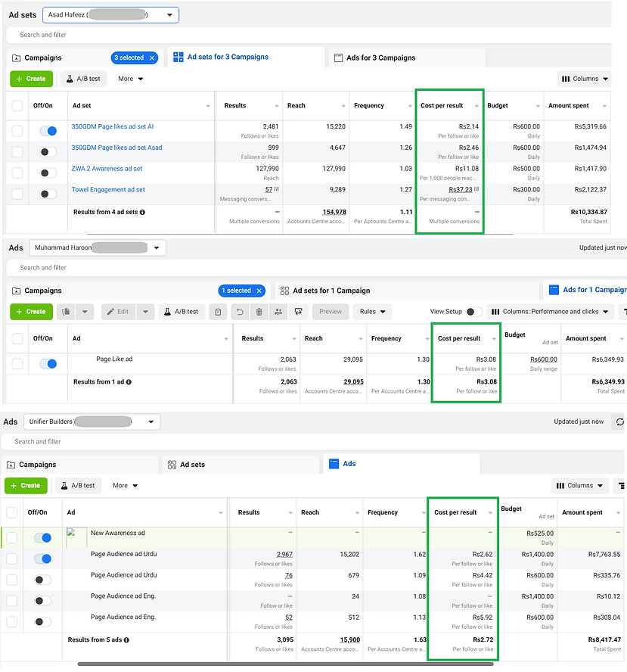
Task: Select all ad sets with header checkbox
Action: click(x=17, y=106)
